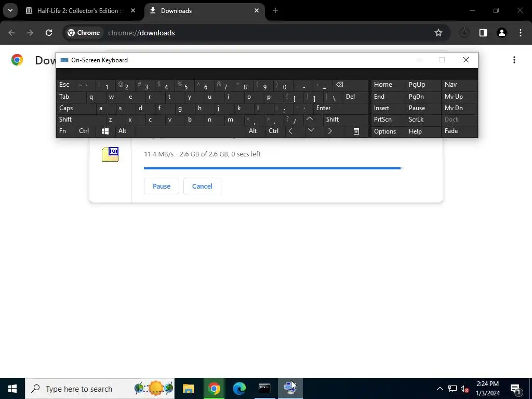Viewport: 532px width, 399px height.
Task: Click the PrtScn key
Action: (388, 119)
